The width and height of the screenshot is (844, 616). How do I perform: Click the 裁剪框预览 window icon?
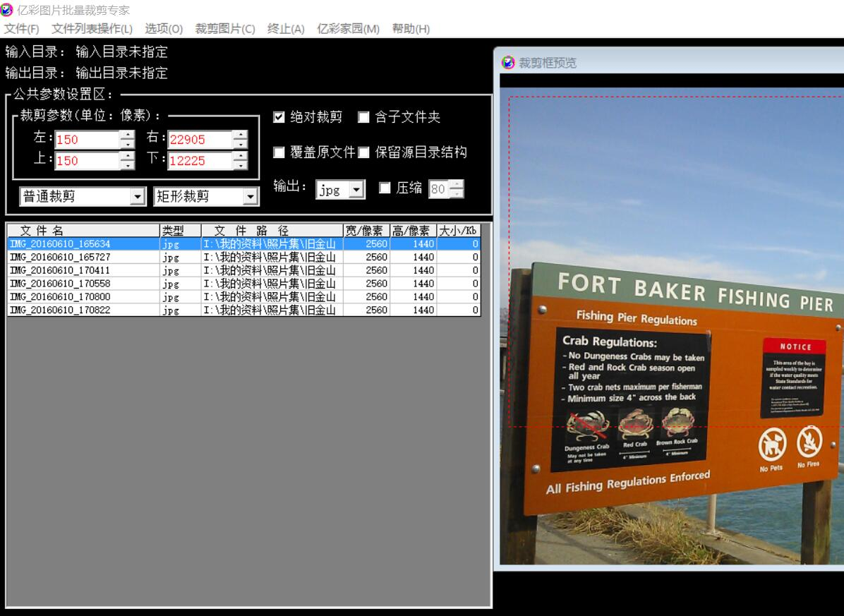click(508, 63)
